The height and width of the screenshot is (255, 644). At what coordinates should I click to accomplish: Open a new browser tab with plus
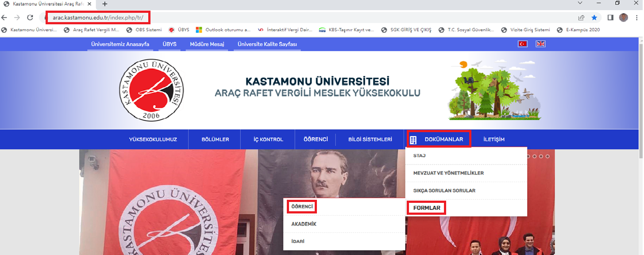tap(105, 4)
